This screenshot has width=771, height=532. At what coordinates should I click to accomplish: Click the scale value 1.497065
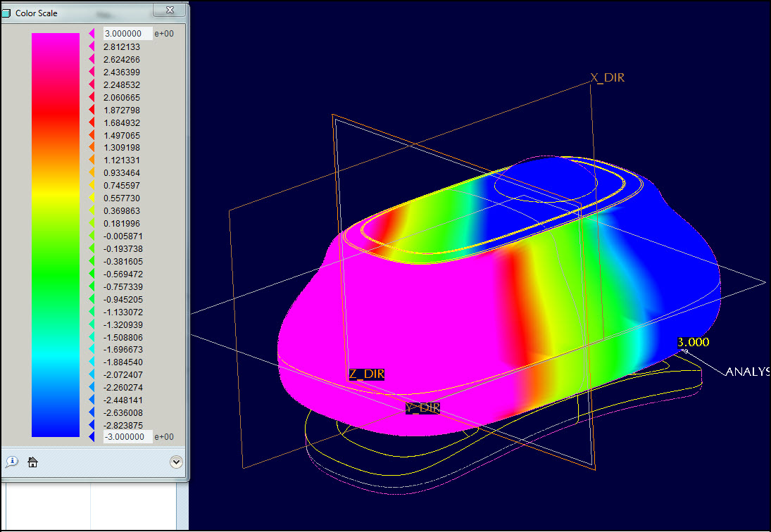pyautogui.click(x=122, y=135)
